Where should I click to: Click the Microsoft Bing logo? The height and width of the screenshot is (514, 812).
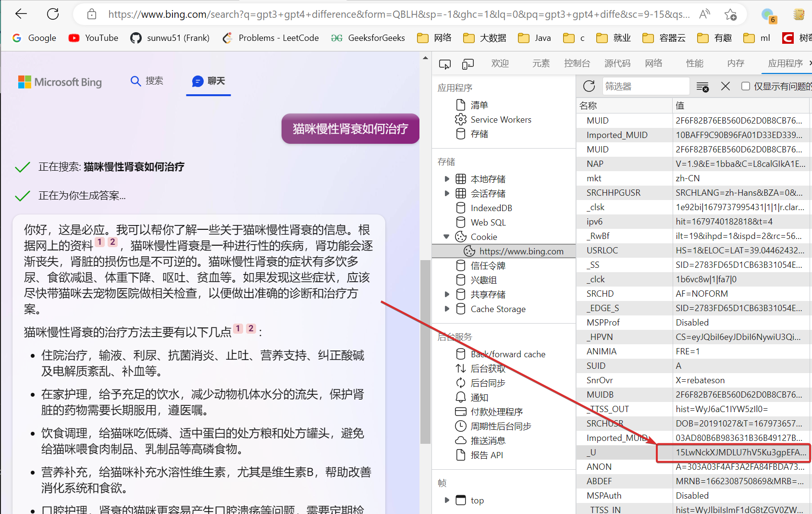[60, 82]
